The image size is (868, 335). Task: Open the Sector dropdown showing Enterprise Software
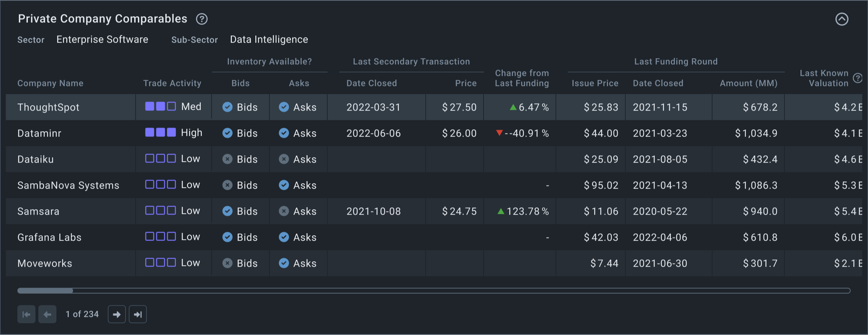pos(102,39)
